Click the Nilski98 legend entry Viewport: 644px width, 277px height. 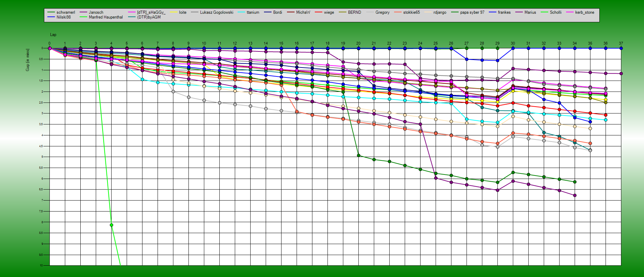pos(59,17)
